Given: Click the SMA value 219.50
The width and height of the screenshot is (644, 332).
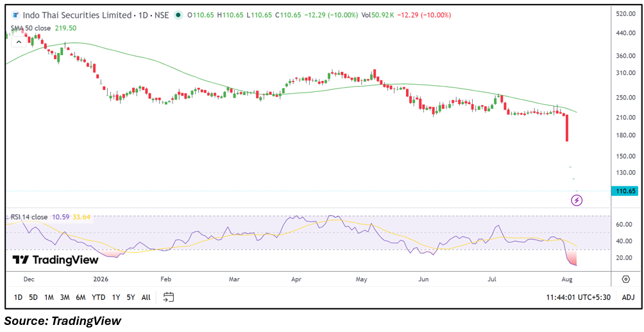Looking at the screenshot, I should click(65, 28).
